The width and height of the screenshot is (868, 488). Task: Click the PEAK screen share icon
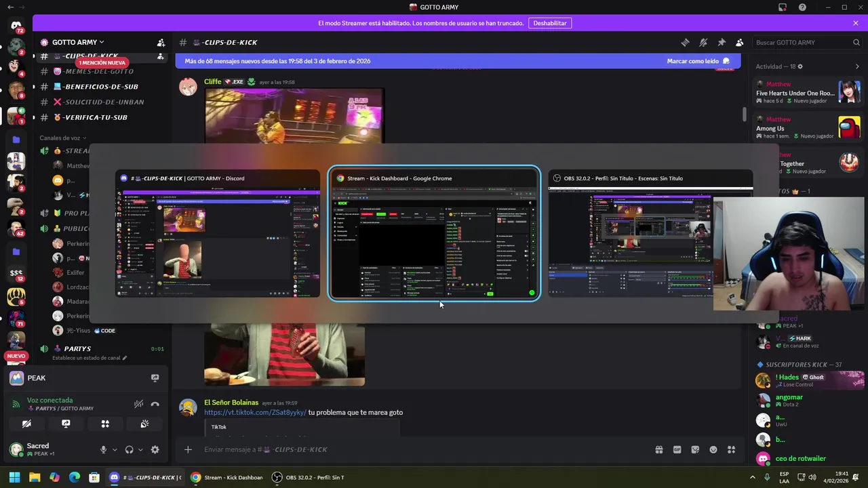[x=155, y=378]
